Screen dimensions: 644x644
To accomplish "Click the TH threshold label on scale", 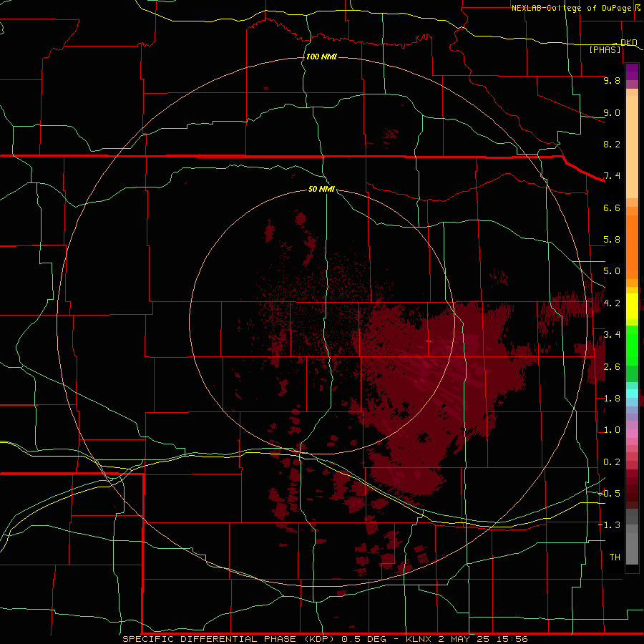I will point(615,557).
